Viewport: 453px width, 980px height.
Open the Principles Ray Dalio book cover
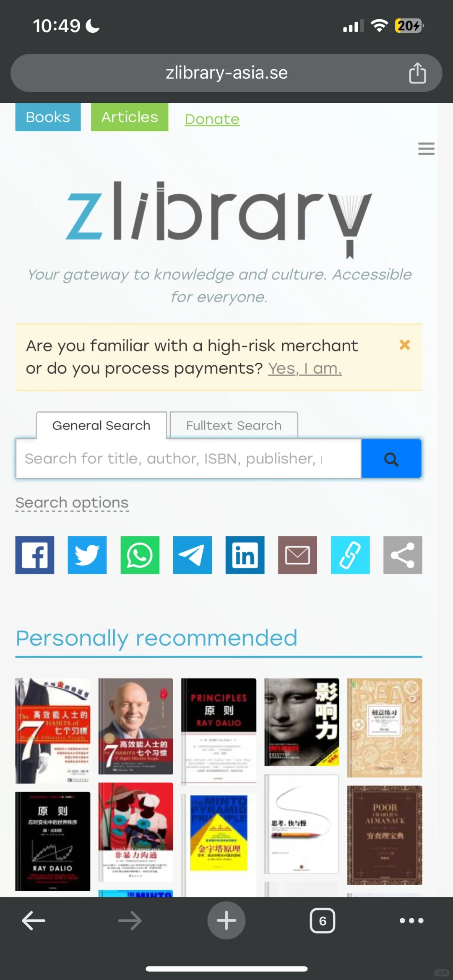pos(219,731)
